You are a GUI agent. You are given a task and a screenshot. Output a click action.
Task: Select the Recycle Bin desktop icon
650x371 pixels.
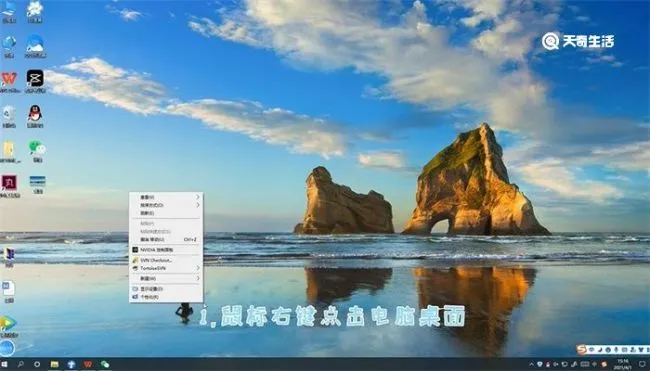tap(9, 116)
